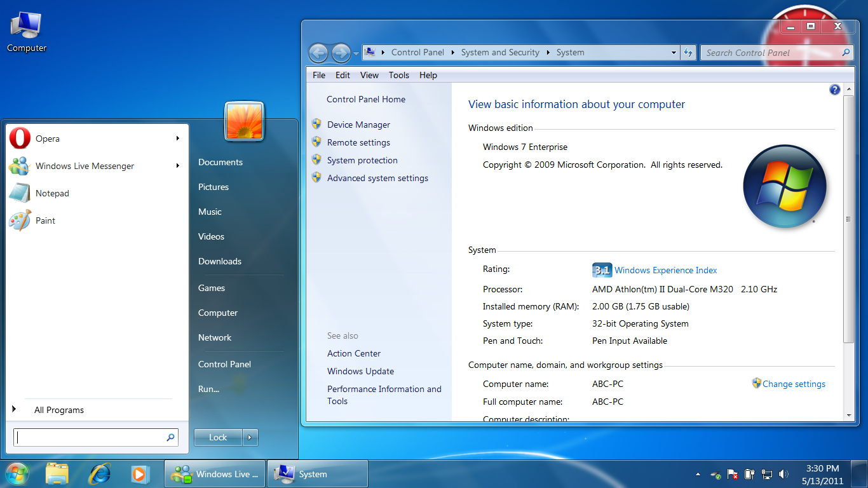Open the File menu
The image size is (868, 488).
tap(319, 75)
